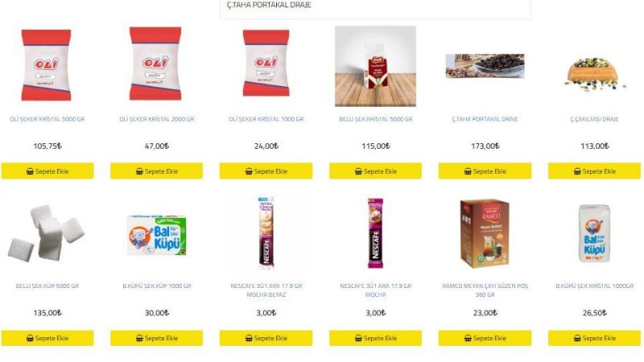This screenshot has width=644, height=362.
Task: View the Ç.Taha Portakal Draje image
Action: (x=485, y=66)
